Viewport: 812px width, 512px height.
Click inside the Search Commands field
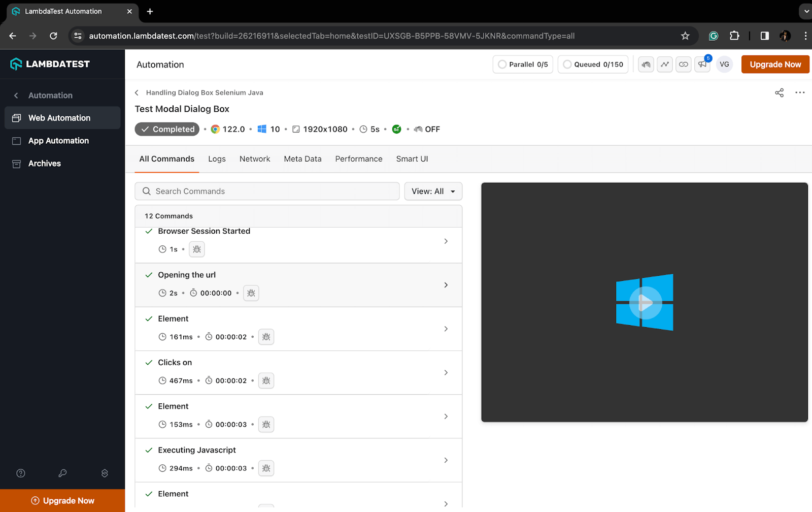(267, 191)
